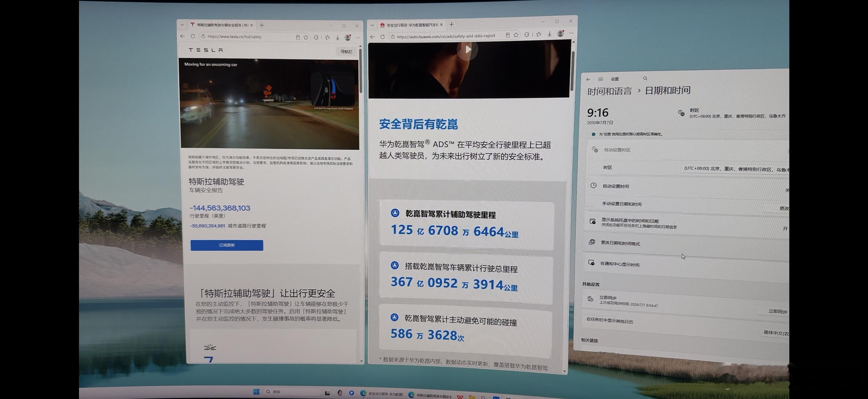Open the Settings hamburger navigation menu
Viewport: 868px width, 399px height.
tap(600, 79)
